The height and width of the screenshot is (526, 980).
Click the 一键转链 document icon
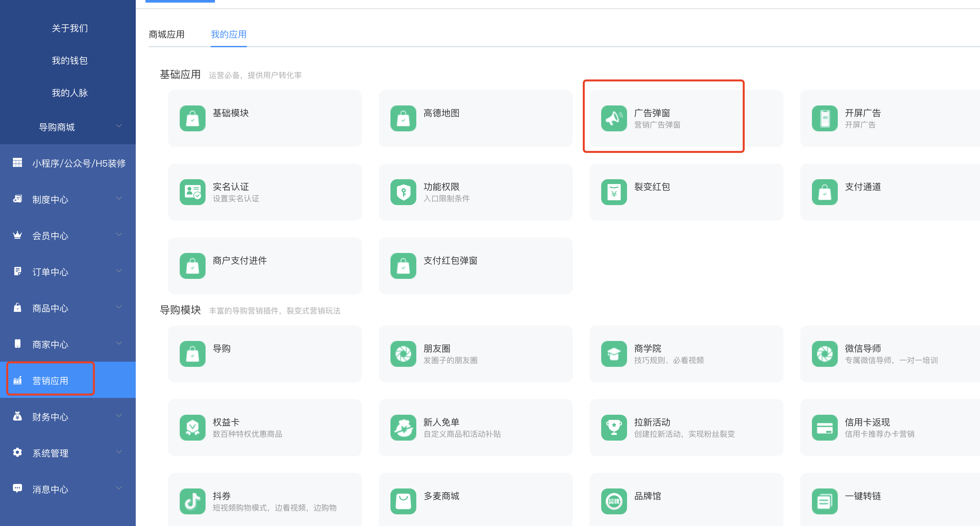[825, 502]
